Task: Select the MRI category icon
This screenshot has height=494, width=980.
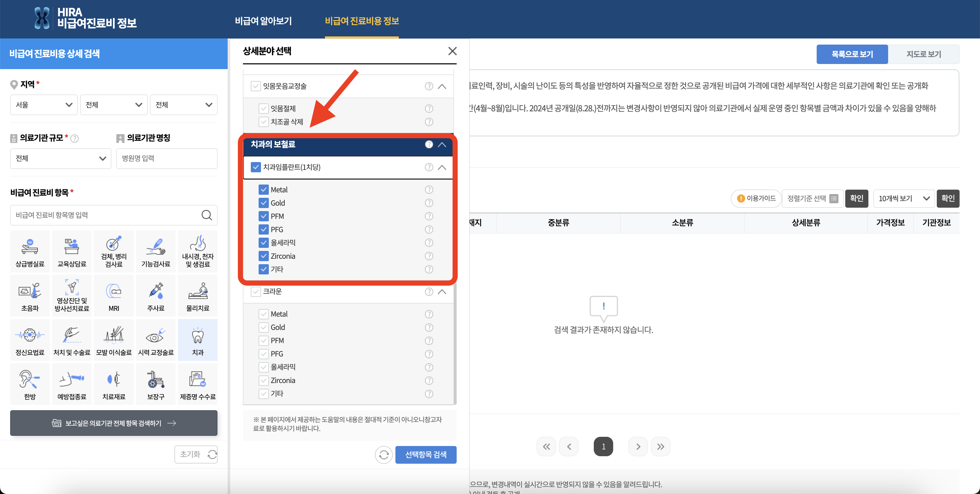Action: (x=113, y=295)
